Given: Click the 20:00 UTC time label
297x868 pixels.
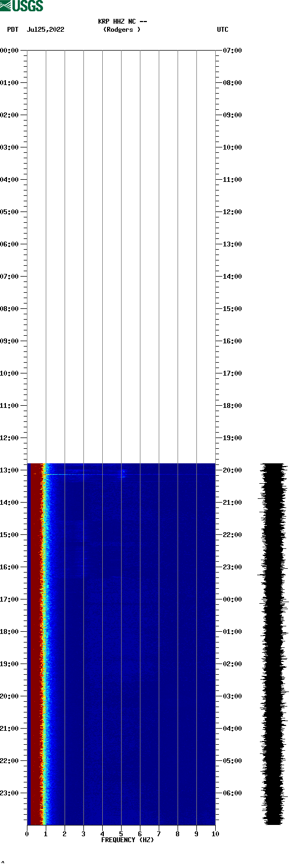Looking at the screenshot, I should coord(232,470).
